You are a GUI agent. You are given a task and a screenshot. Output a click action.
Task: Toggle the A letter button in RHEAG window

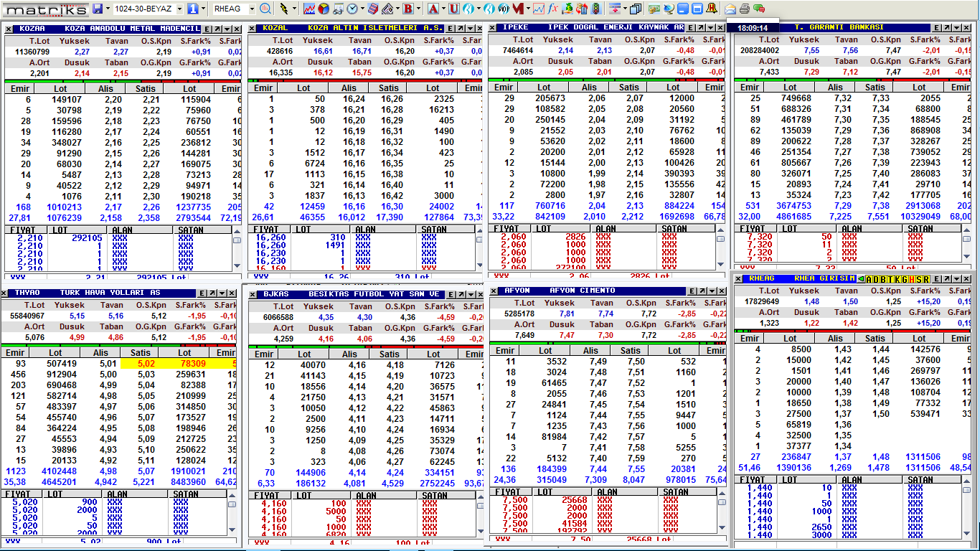point(869,279)
